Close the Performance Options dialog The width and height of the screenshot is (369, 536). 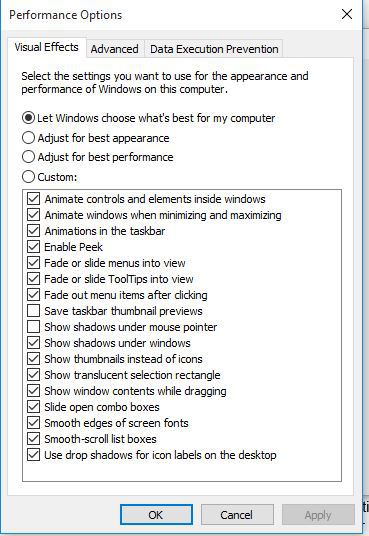coord(347,14)
